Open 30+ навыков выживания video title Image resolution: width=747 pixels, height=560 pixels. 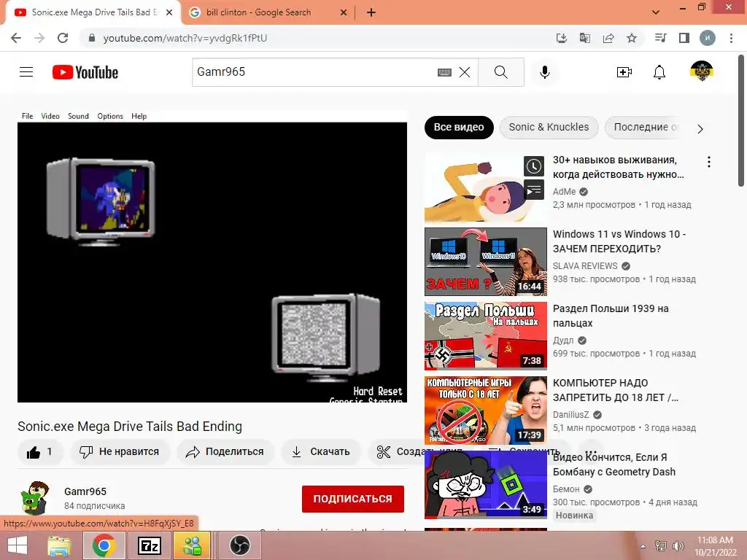[x=619, y=167]
